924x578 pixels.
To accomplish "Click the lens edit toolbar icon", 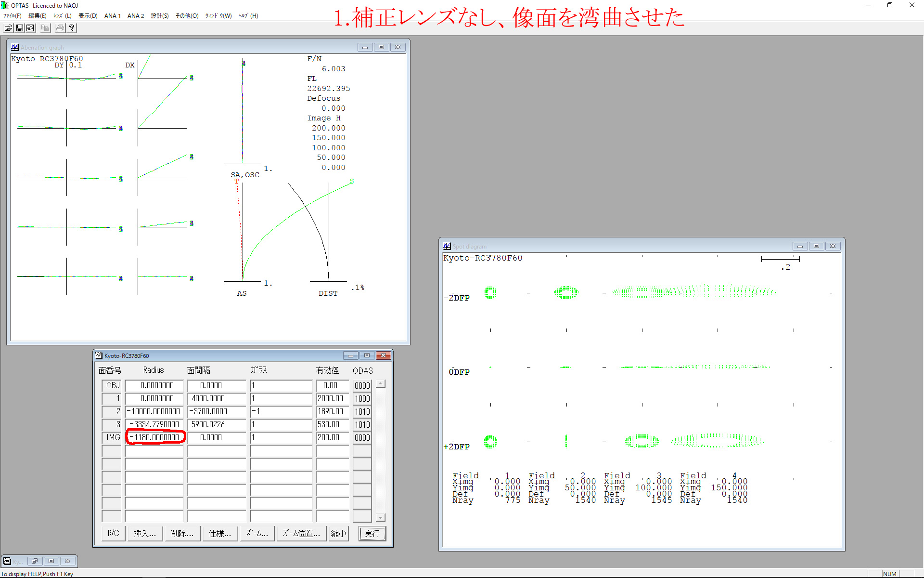I will 30,28.
